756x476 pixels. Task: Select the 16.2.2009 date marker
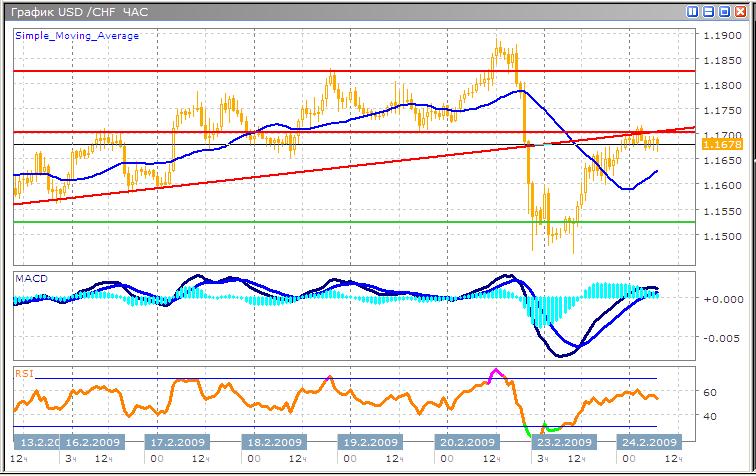tap(92, 442)
